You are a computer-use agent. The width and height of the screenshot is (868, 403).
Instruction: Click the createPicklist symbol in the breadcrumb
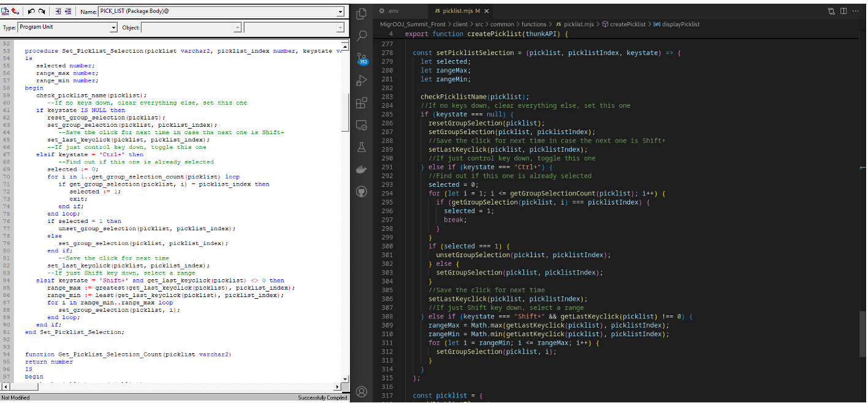623,24
